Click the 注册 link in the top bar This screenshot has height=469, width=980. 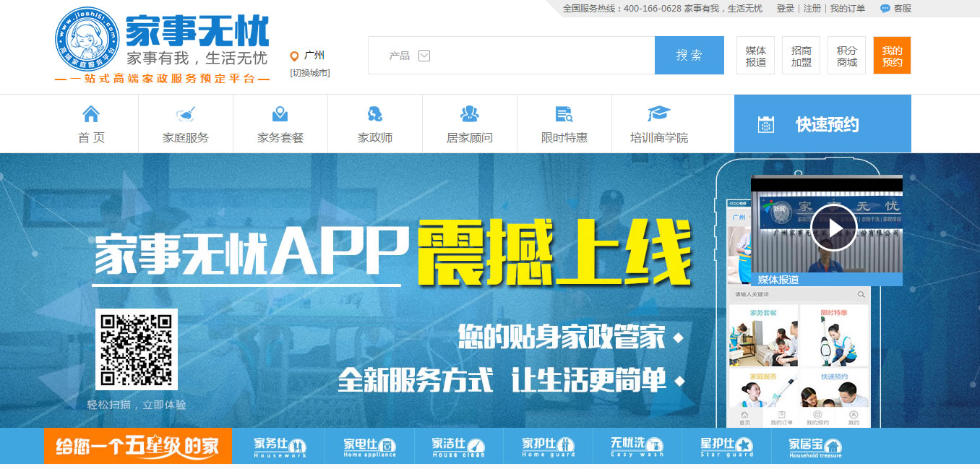(812, 9)
